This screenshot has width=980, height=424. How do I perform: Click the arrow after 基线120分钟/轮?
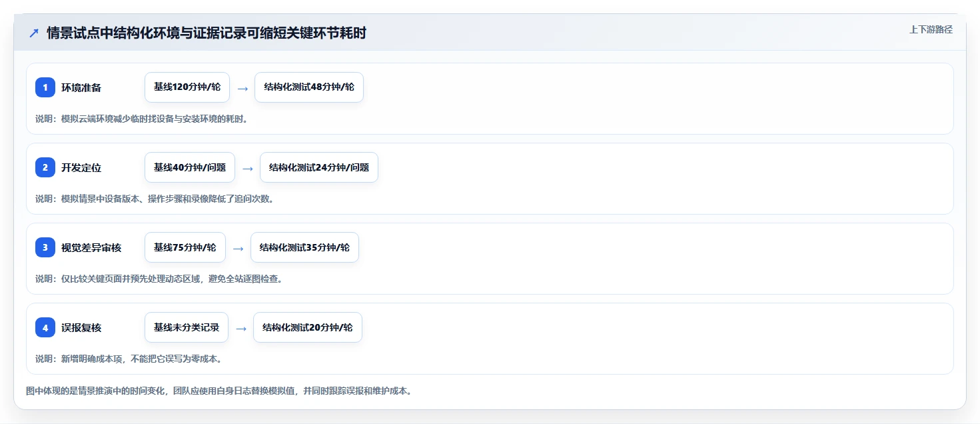(x=243, y=88)
